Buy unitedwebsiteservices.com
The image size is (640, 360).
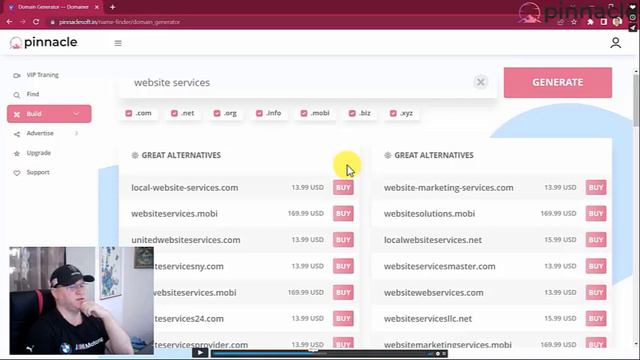click(x=343, y=240)
